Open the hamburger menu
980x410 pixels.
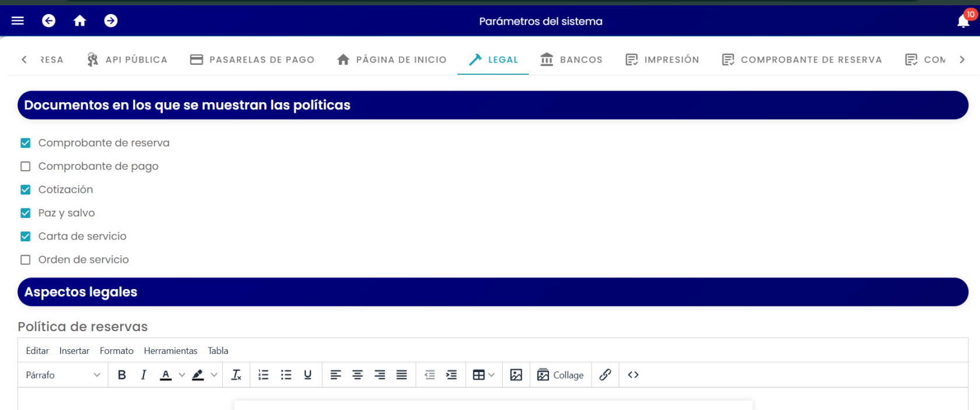point(17,21)
